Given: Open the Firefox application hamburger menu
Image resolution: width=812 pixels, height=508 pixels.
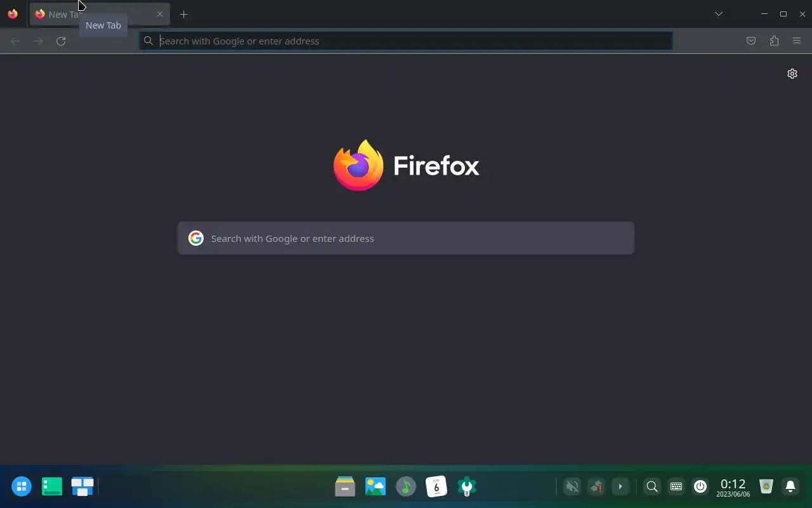Looking at the screenshot, I should point(797,41).
